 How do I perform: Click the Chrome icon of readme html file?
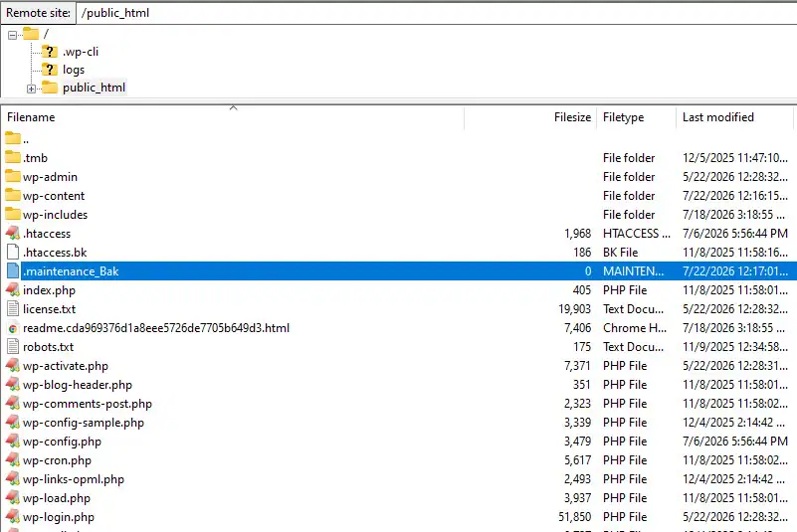click(13, 328)
